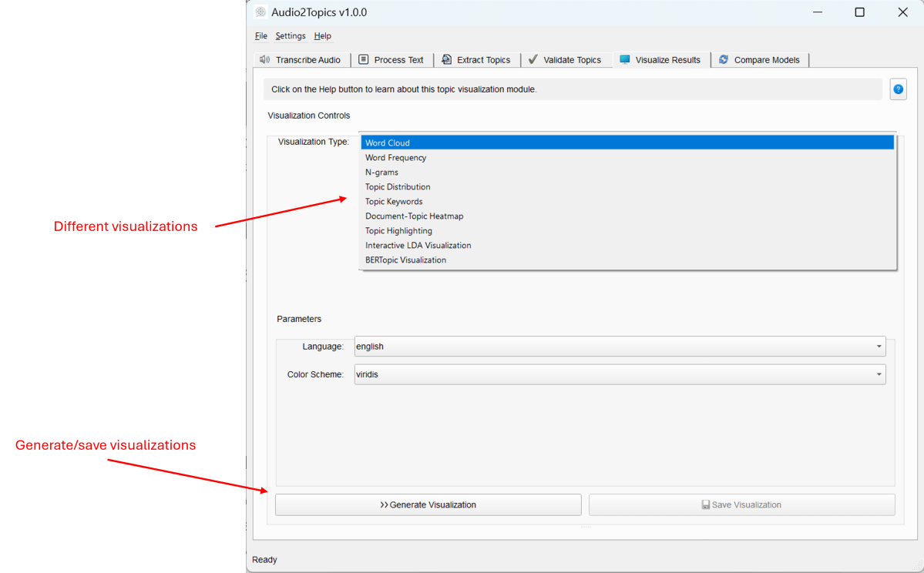Switch to the Process Text tab

point(392,60)
